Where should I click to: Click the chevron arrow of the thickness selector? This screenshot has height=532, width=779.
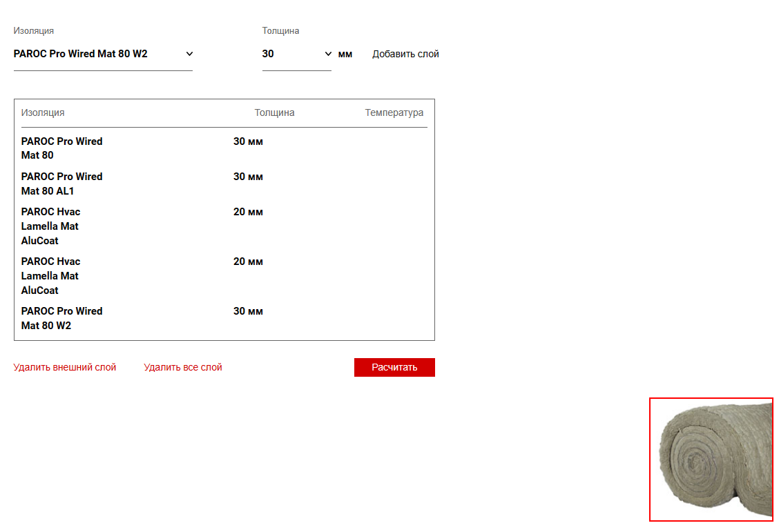pos(327,54)
